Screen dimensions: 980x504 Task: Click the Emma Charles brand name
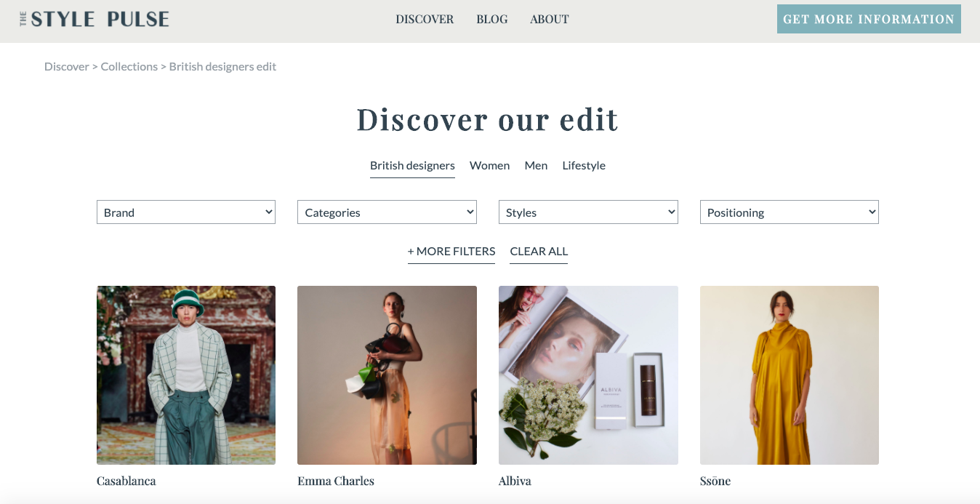(336, 481)
